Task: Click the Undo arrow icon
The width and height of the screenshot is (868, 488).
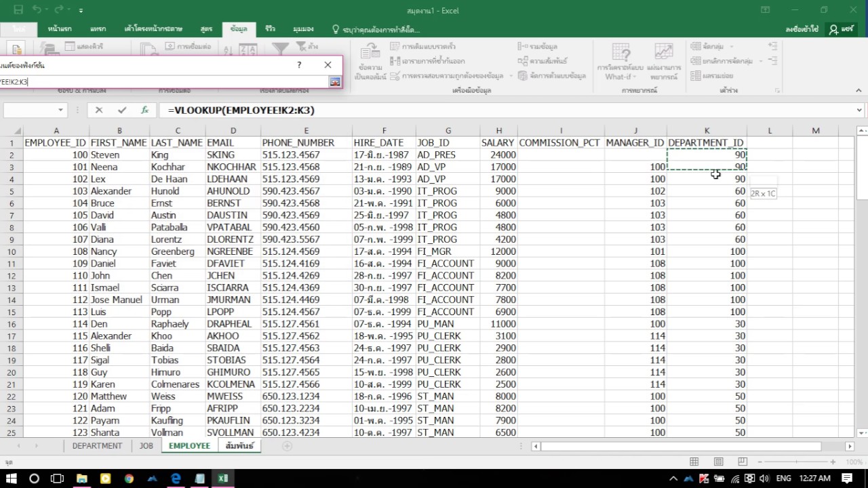Action: click(x=37, y=10)
